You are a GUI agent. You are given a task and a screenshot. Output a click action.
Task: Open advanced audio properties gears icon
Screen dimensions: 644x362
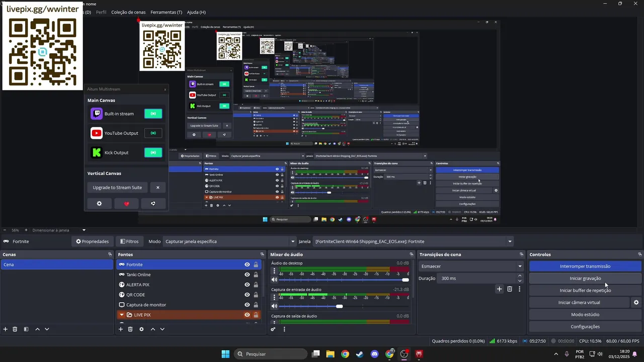click(273, 329)
